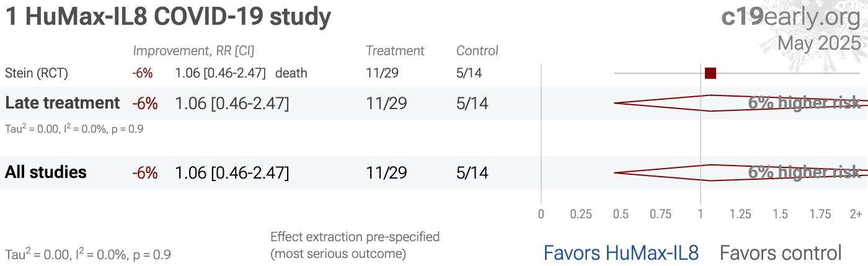Select the Late treatment row label
This screenshot has height=266, width=868.
pyautogui.click(x=63, y=103)
